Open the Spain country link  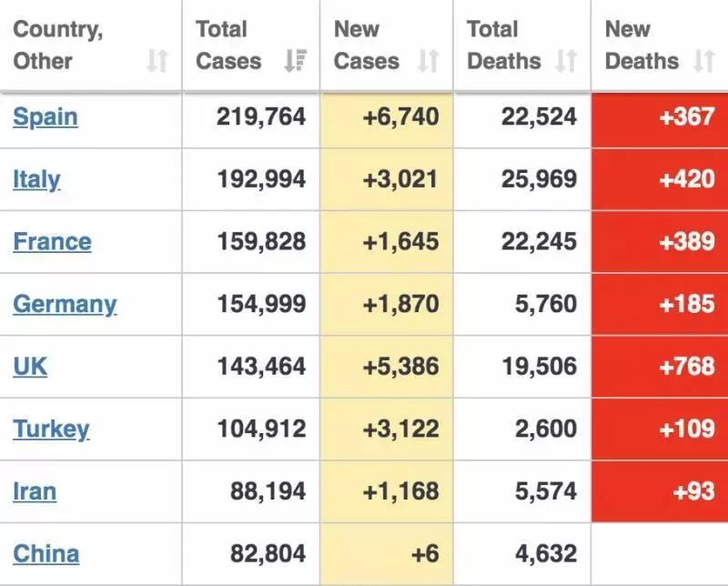[45, 117]
